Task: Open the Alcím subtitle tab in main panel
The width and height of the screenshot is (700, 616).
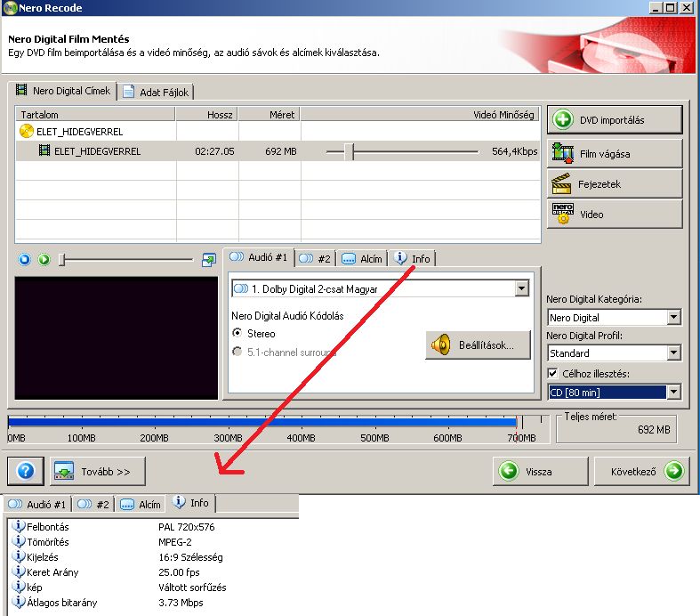Action: [x=362, y=259]
